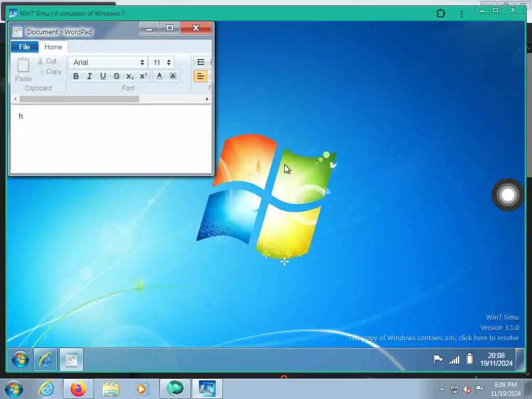532x399 pixels.
Task: Click the host network tray icon
Action: 455,390
